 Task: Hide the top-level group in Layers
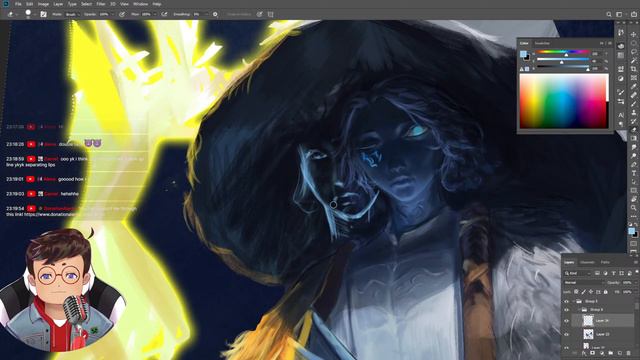pos(566,302)
